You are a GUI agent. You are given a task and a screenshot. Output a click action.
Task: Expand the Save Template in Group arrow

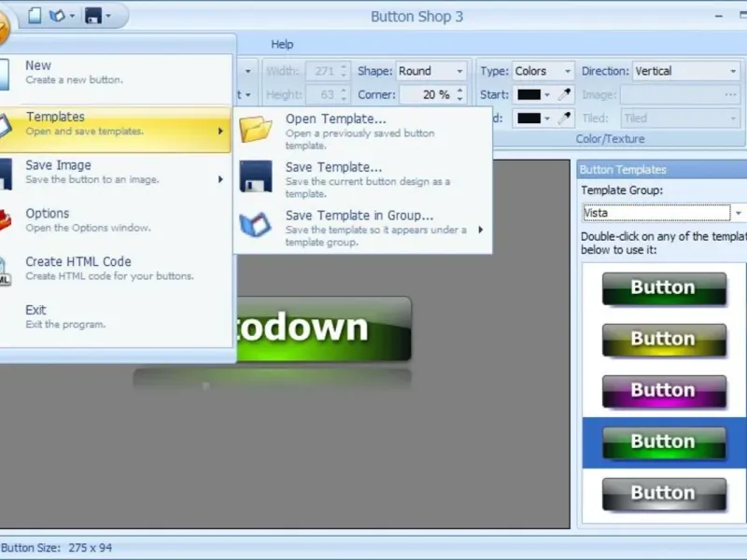point(481,230)
